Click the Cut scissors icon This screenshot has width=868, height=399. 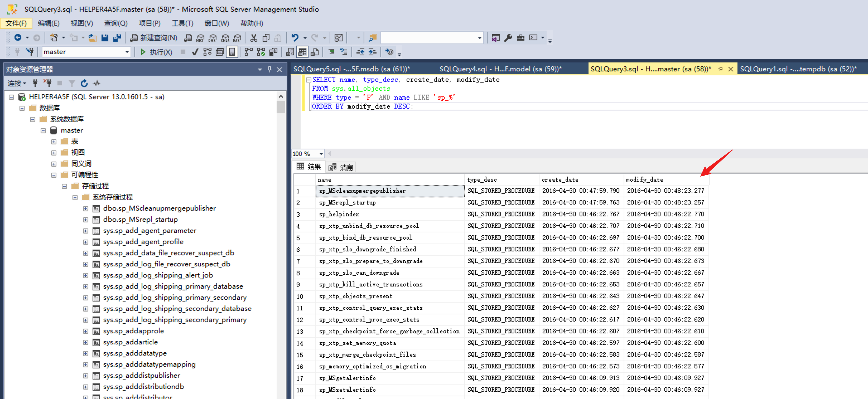coord(253,38)
